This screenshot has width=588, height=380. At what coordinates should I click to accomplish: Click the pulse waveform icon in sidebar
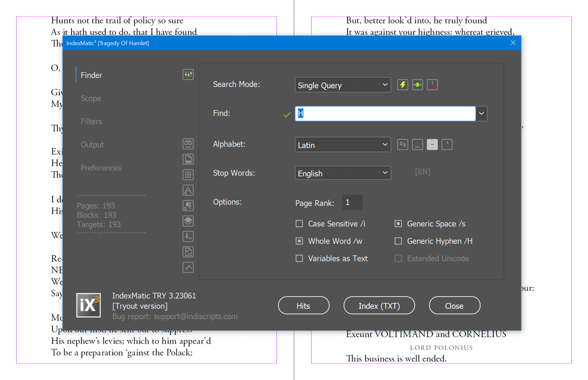[x=188, y=267]
